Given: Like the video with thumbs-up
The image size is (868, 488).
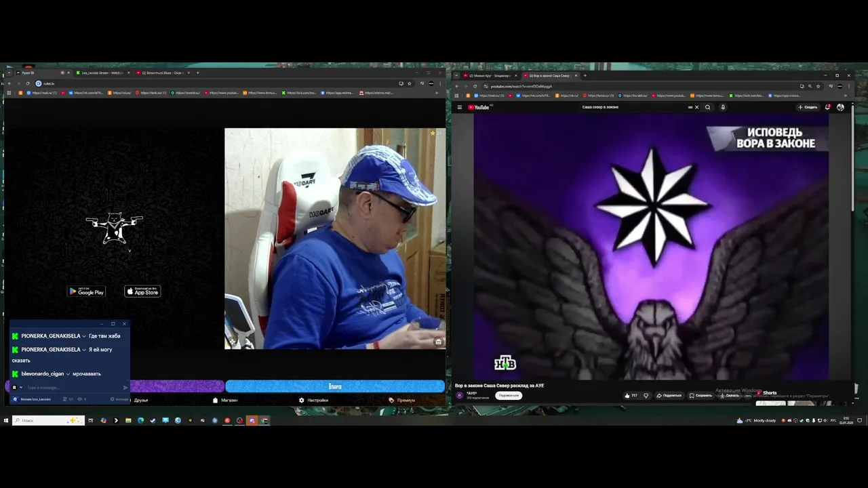Looking at the screenshot, I should coord(631,395).
